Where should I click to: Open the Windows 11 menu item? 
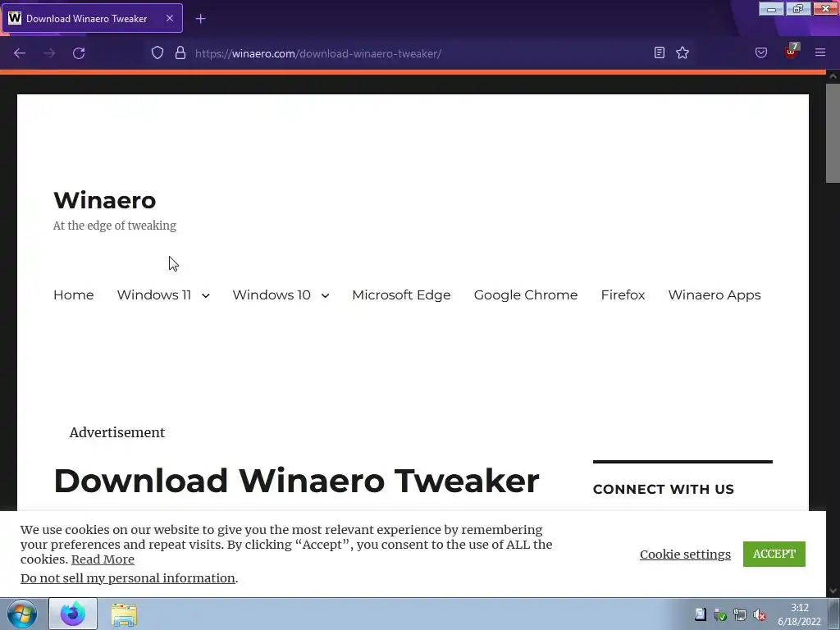(x=154, y=294)
